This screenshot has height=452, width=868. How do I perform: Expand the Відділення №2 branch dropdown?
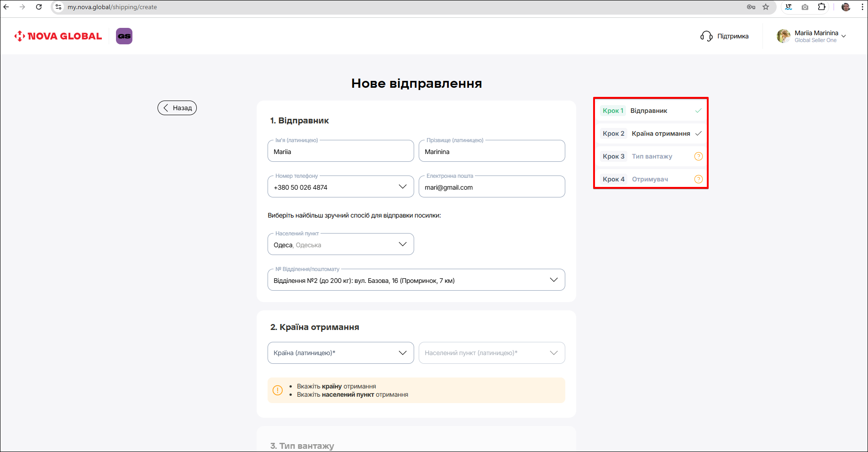(553, 280)
